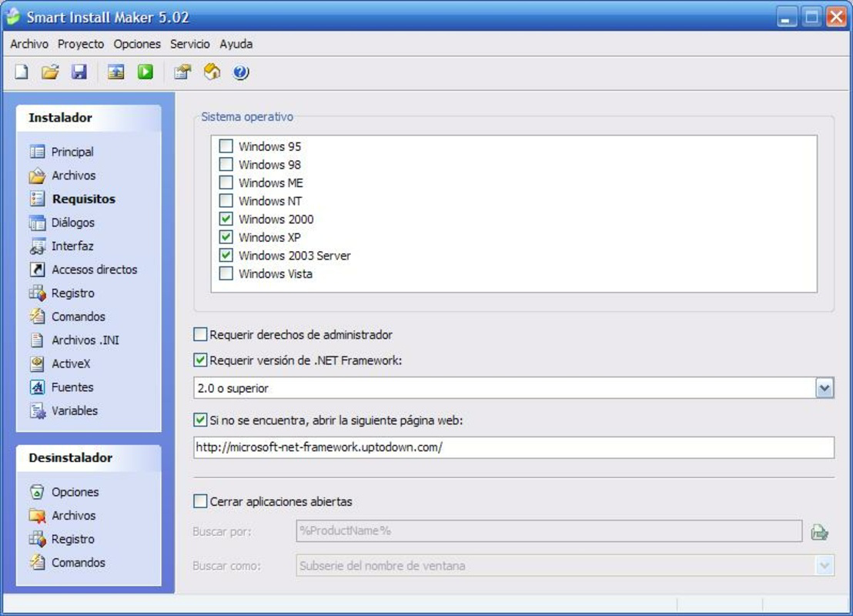Uncheck Si no se encuentra, abrir página web

(200, 420)
